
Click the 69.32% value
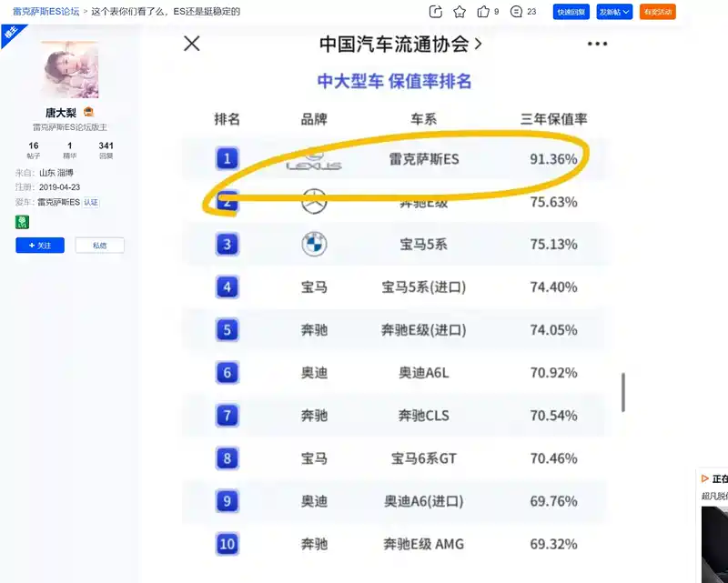pos(553,544)
